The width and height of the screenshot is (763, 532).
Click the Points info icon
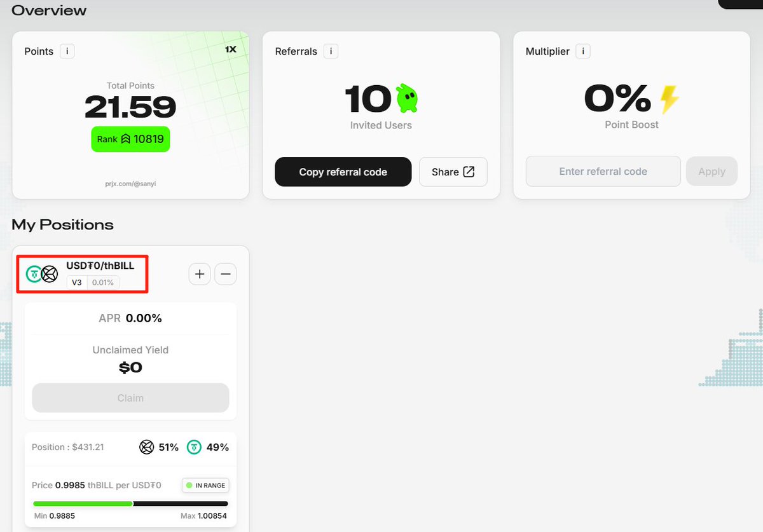pyautogui.click(x=67, y=51)
